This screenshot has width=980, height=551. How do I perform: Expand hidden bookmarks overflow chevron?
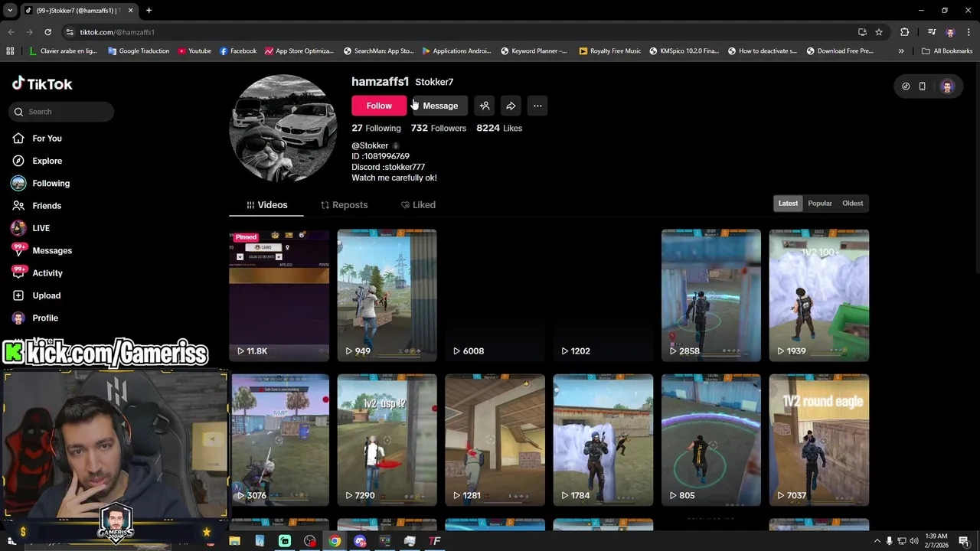(x=901, y=51)
